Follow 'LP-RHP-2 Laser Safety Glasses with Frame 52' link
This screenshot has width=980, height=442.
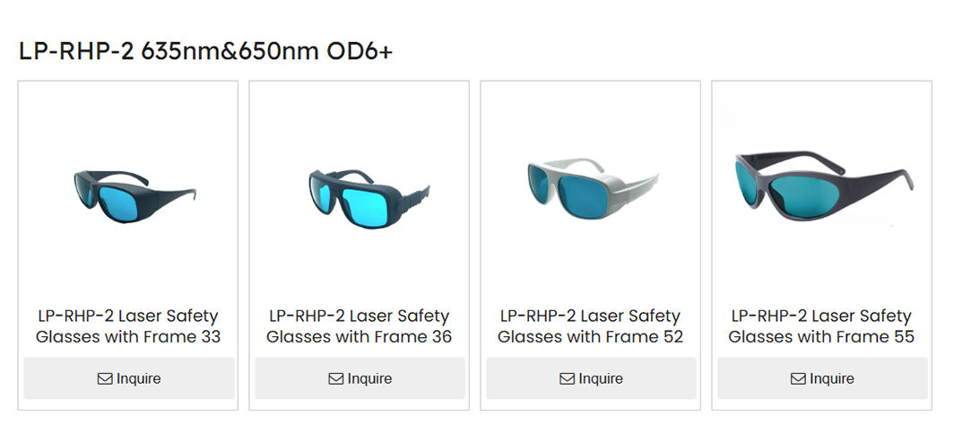[x=590, y=326]
